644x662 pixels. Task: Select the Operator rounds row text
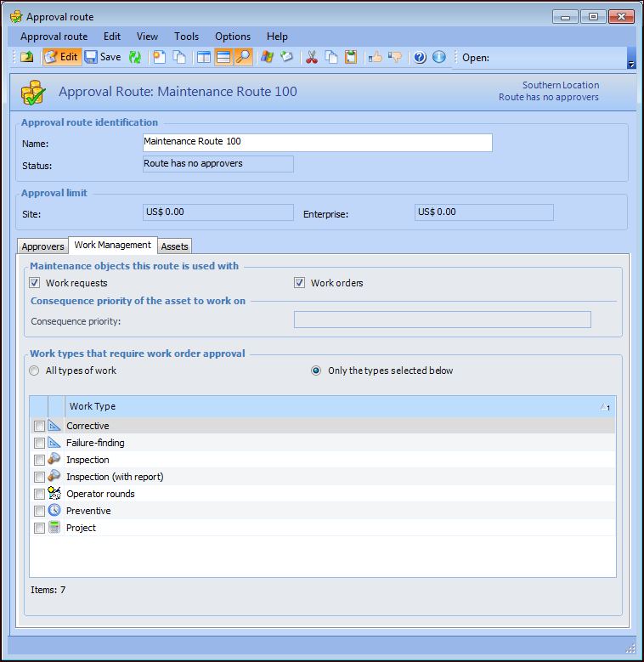pos(100,494)
